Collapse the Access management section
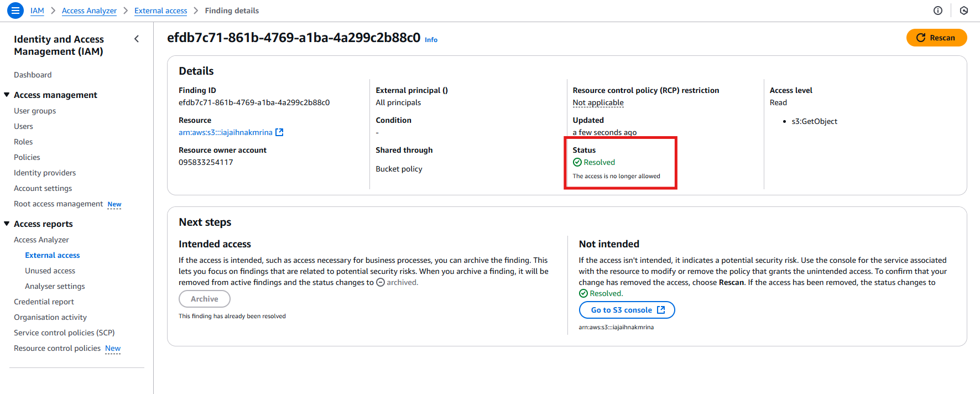Image resolution: width=980 pixels, height=394 pixels. point(7,95)
